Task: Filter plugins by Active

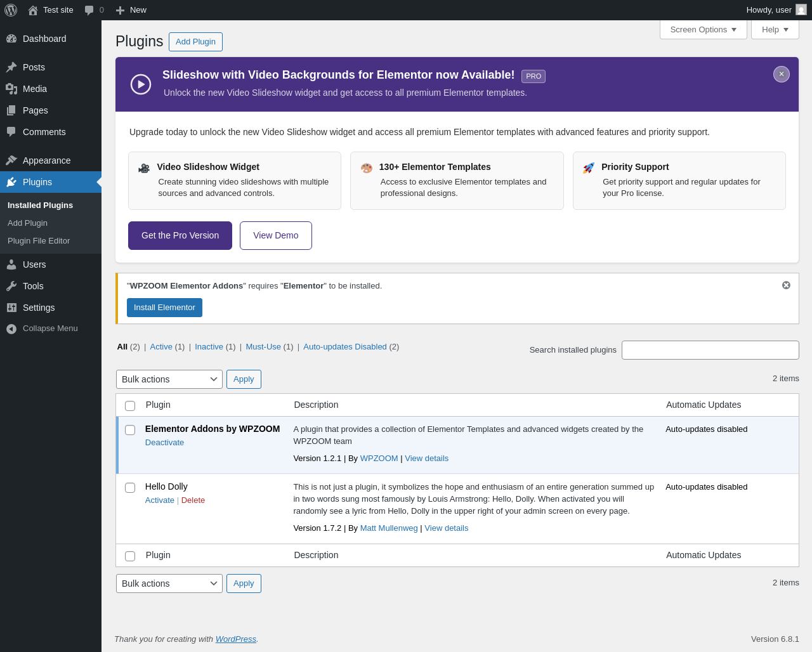Action: (161, 347)
